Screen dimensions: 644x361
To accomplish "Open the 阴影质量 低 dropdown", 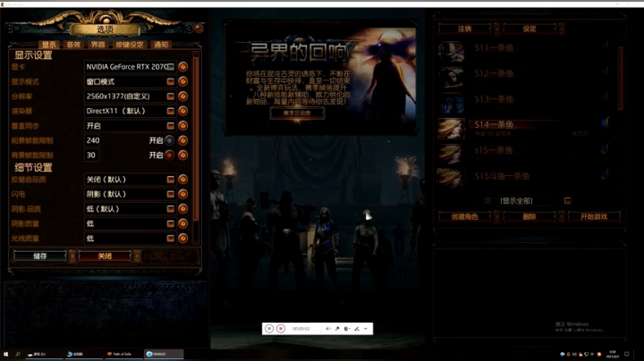I will (131, 223).
